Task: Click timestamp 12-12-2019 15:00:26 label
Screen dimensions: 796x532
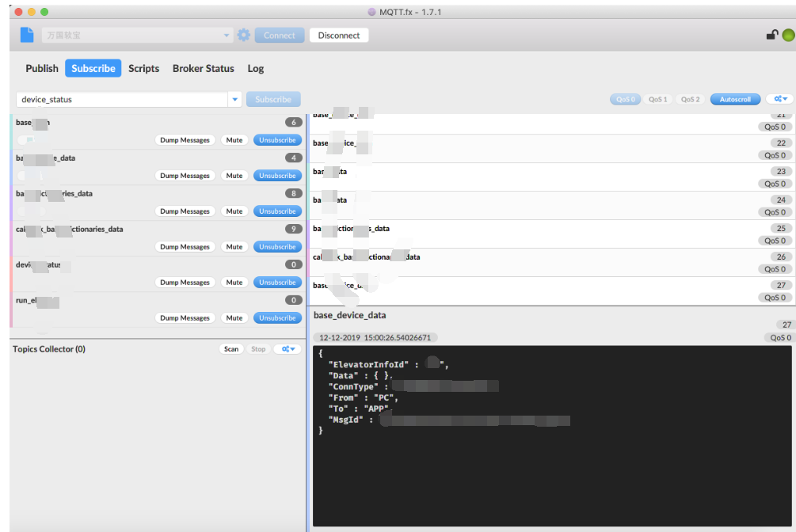Action: pos(375,337)
